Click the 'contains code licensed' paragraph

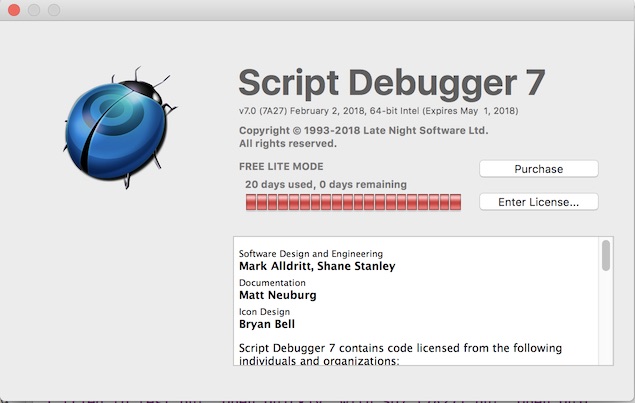[x=400, y=354]
